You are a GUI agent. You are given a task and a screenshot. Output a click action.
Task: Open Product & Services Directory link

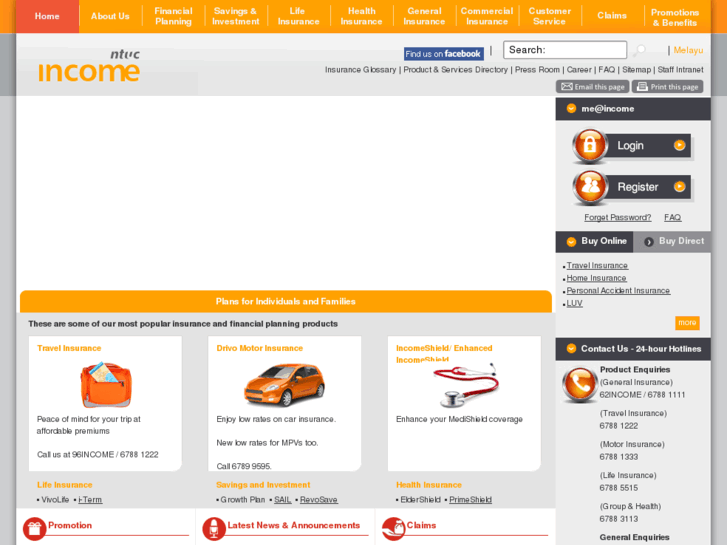coord(455,70)
